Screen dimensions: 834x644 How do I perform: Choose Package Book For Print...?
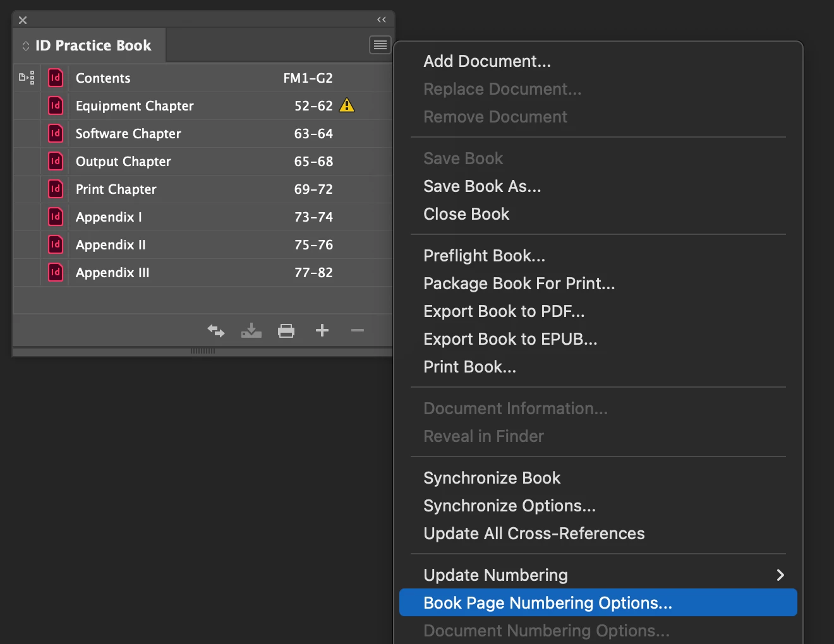click(598, 283)
